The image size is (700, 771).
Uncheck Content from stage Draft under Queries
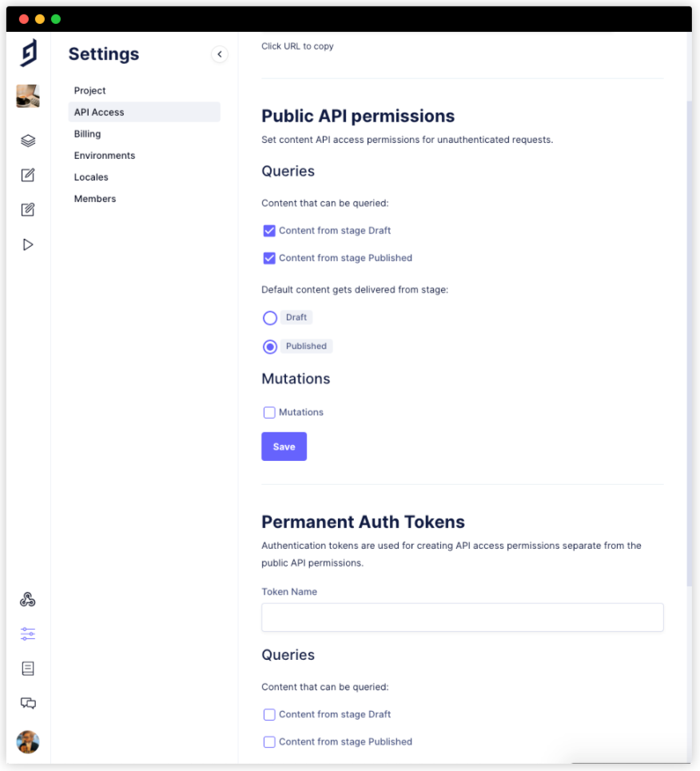269,230
